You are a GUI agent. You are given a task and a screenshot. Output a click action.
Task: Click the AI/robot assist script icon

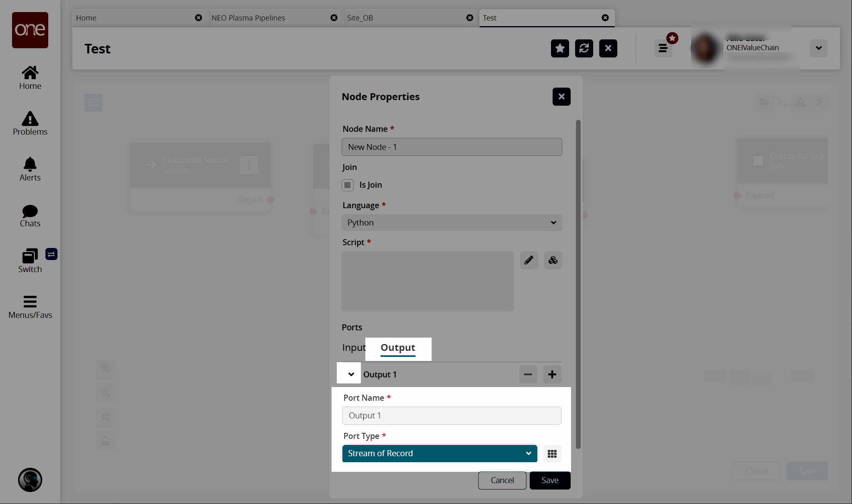tap(552, 260)
